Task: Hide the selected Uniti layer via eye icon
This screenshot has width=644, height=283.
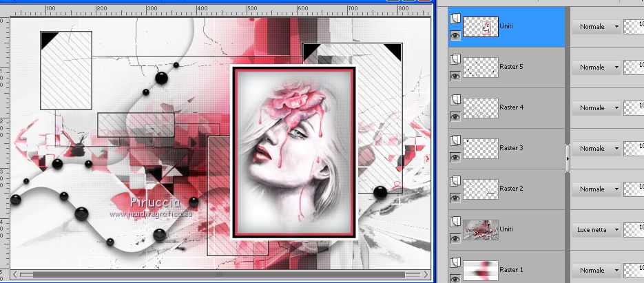Action: [x=455, y=36]
